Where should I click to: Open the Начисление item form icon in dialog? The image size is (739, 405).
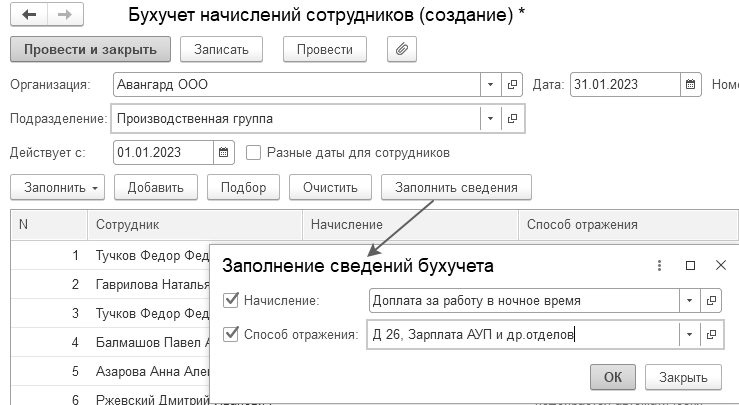(711, 300)
